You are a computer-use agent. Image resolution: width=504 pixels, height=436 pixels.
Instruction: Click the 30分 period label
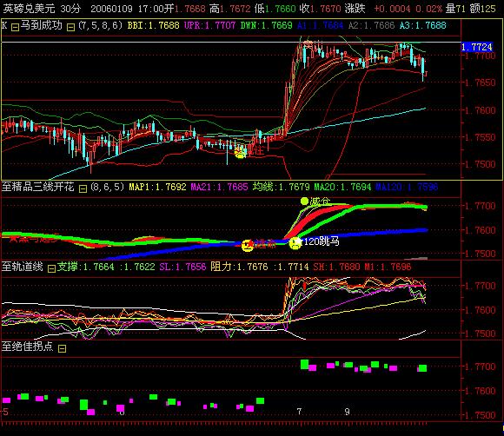click(70, 9)
